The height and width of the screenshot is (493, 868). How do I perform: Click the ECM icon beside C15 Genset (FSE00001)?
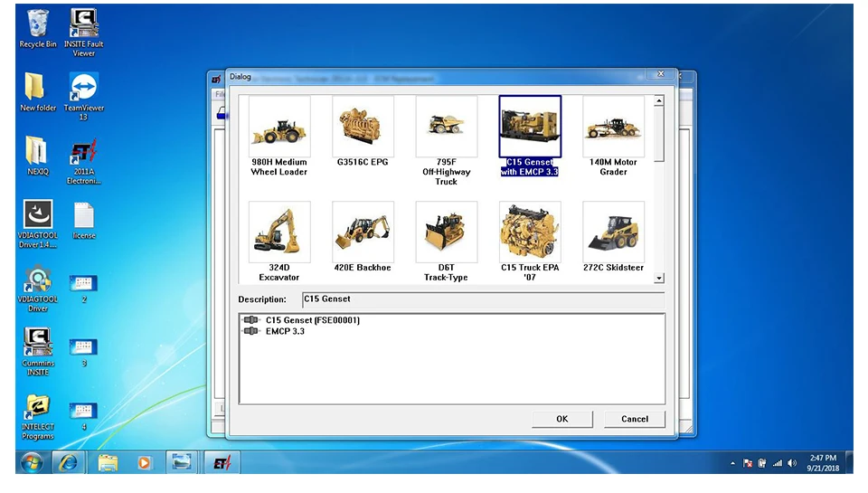[251, 319]
